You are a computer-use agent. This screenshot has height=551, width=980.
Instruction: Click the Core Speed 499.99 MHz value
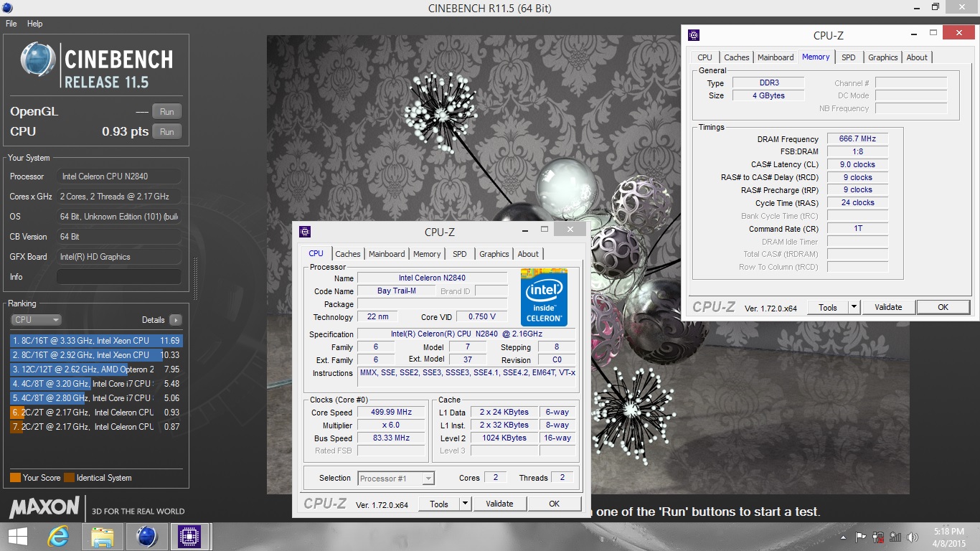pyautogui.click(x=392, y=413)
